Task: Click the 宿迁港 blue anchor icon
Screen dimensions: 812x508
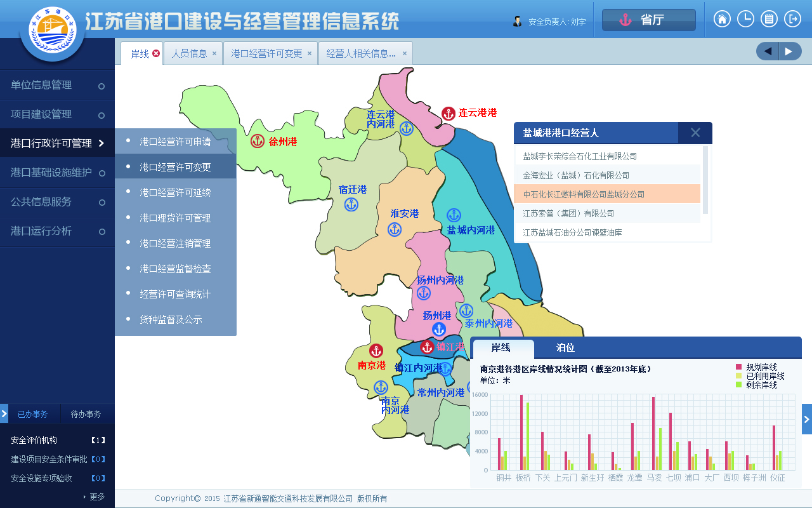Action: click(351, 204)
